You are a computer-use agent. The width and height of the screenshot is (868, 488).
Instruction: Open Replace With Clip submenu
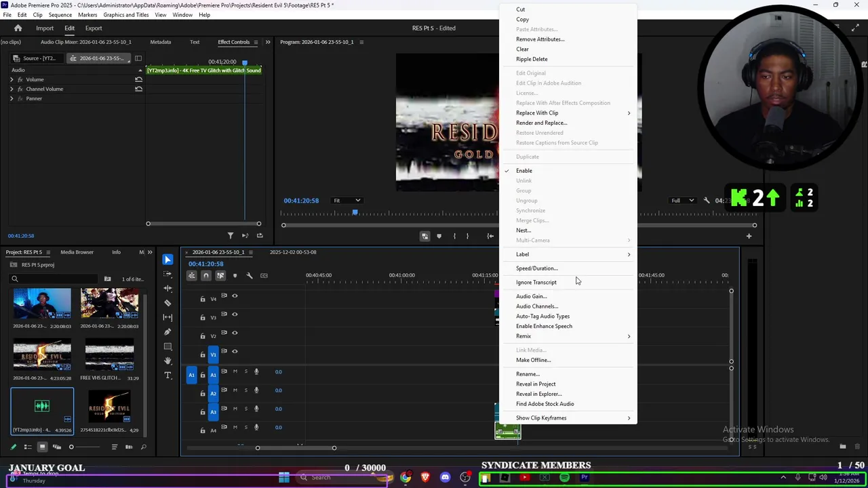(568, 113)
